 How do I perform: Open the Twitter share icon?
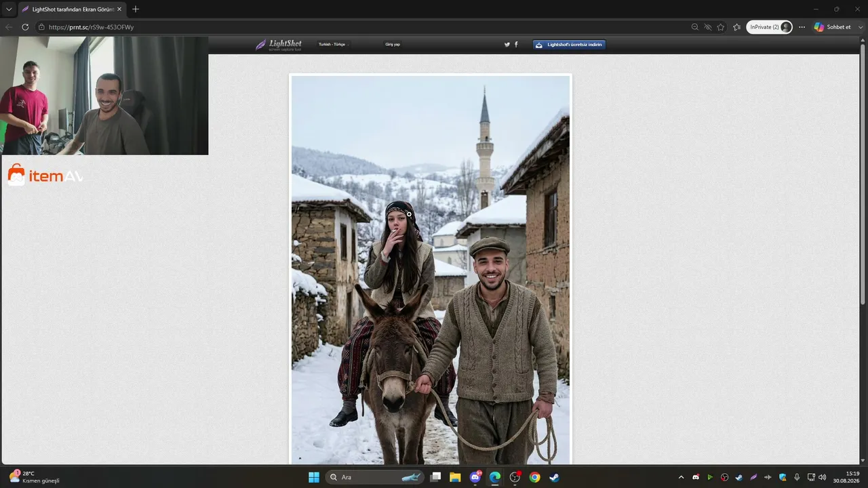507,45
